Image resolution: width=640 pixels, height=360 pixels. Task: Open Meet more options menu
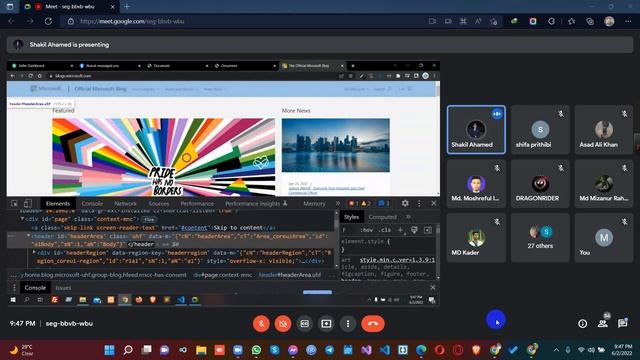click(348, 324)
